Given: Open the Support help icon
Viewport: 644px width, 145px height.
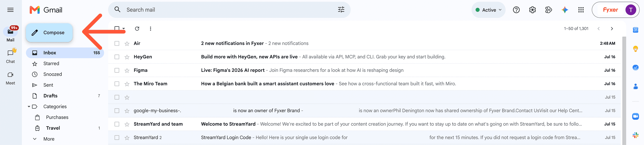Looking at the screenshot, I should tap(516, 10).
